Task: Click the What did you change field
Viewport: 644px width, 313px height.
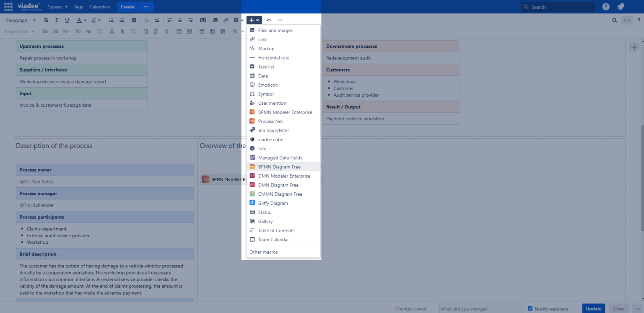Action: pyautogui.click(x=480, y=308)
